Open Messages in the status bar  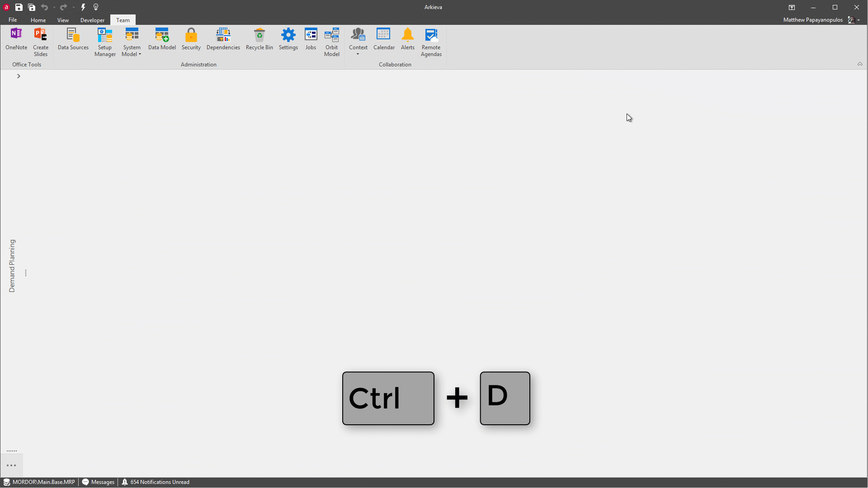pos(98,482)
